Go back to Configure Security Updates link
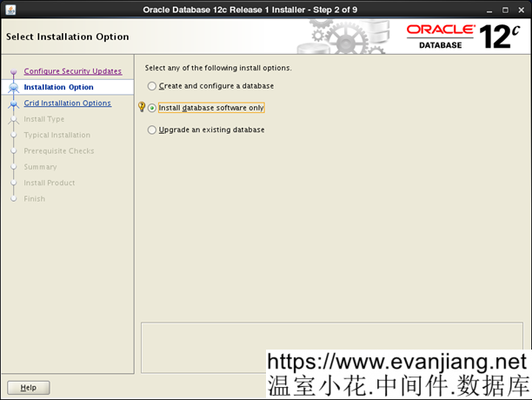This screenshot has width=532, height=400. [72, 71]
